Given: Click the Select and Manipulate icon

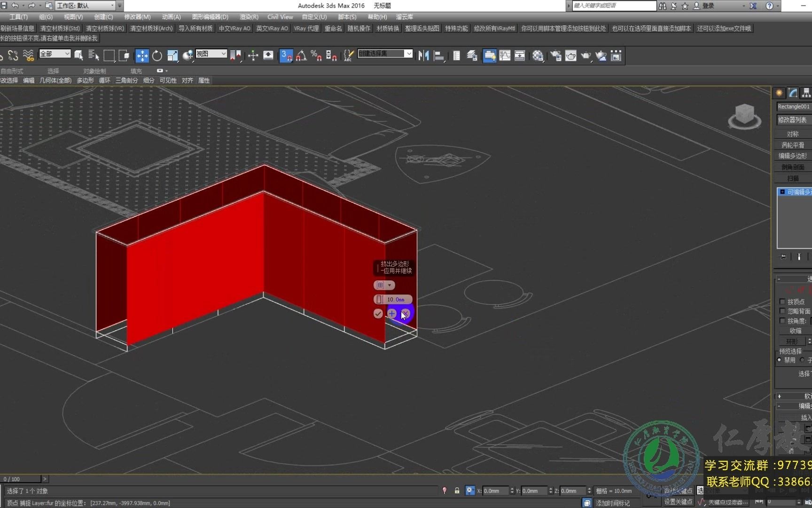Looking at the screenshot, I should pyautogui.click(x=253, y=56).
